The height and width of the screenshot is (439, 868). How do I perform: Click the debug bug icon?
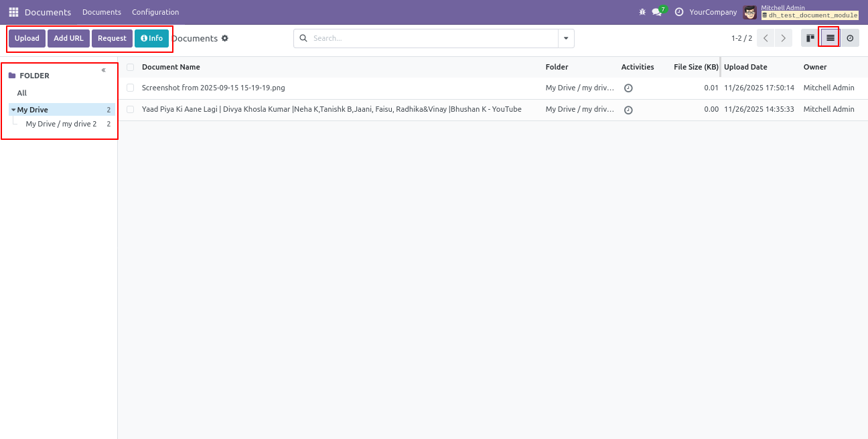(642, 12)
